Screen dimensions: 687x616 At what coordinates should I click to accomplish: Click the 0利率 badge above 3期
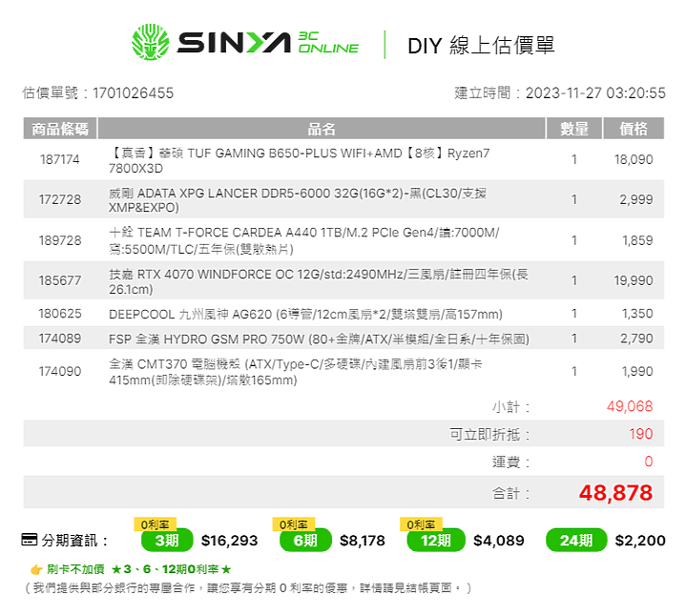pos(156,524)
